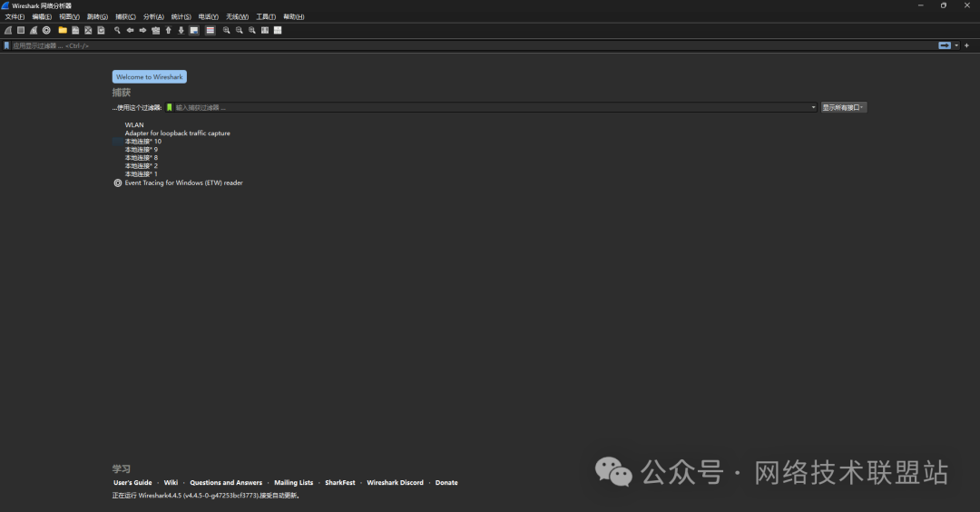980x512 pixels.
Task: Expand display filter history dropdown arrow
Action: [x=956, y=45]
